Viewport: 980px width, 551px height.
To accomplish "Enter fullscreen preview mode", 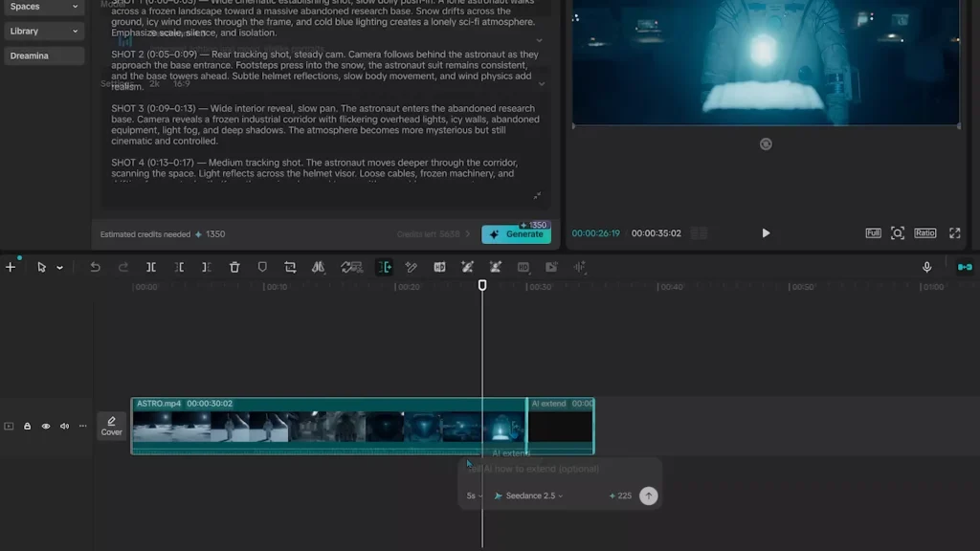I will [954, 233].
